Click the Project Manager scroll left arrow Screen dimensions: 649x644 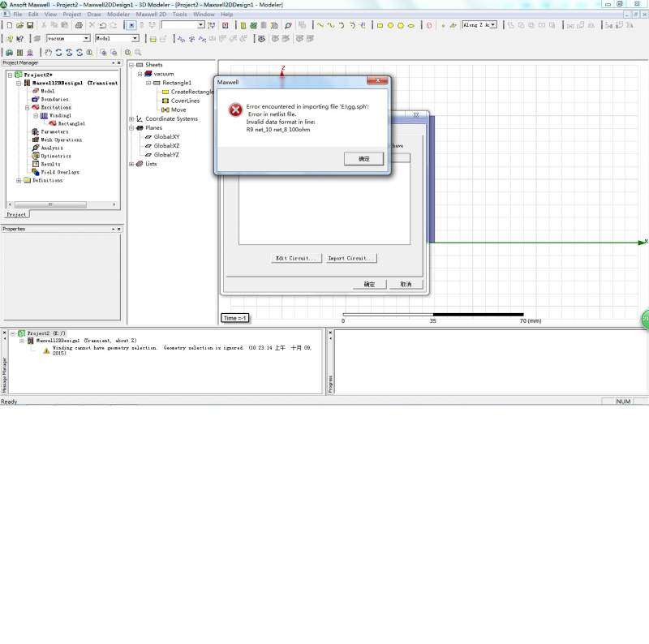11,204
